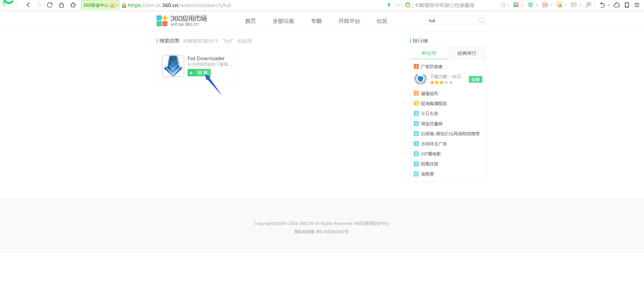This screenshot has width=644, height=286.
Task: Open the browser main hamburger menu
Action: (637, 5)
